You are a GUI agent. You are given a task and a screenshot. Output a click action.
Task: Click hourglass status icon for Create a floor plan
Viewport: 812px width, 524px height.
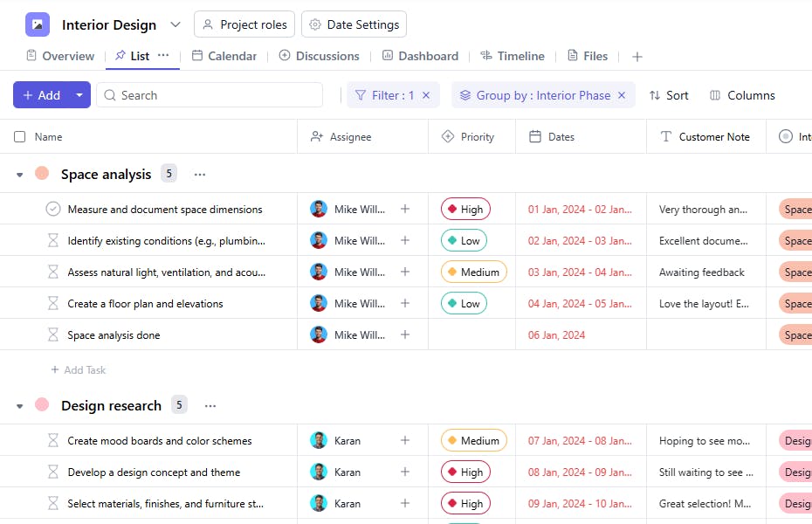pos(53,303)
